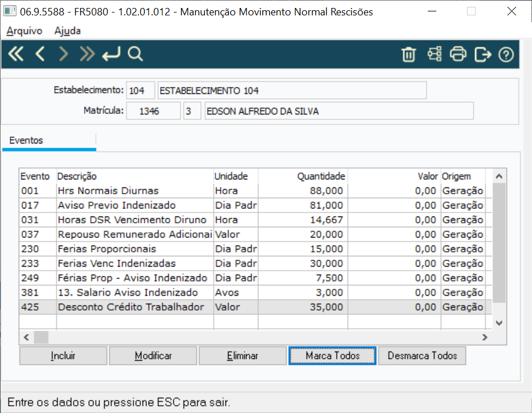The height and width of the screenshot is (413, 532).
Task: Select the Eventos tab
Action: pyautogui.click(x=49, y=141)
